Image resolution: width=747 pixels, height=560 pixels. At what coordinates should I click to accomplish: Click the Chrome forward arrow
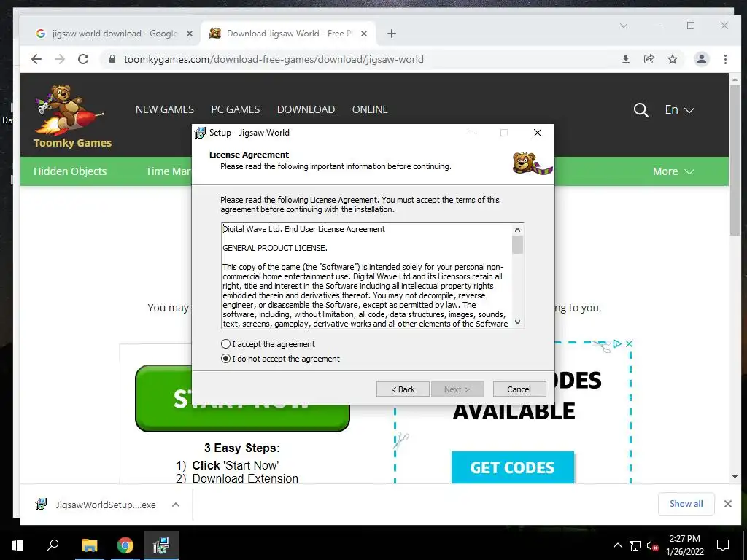tap(60, 59)
